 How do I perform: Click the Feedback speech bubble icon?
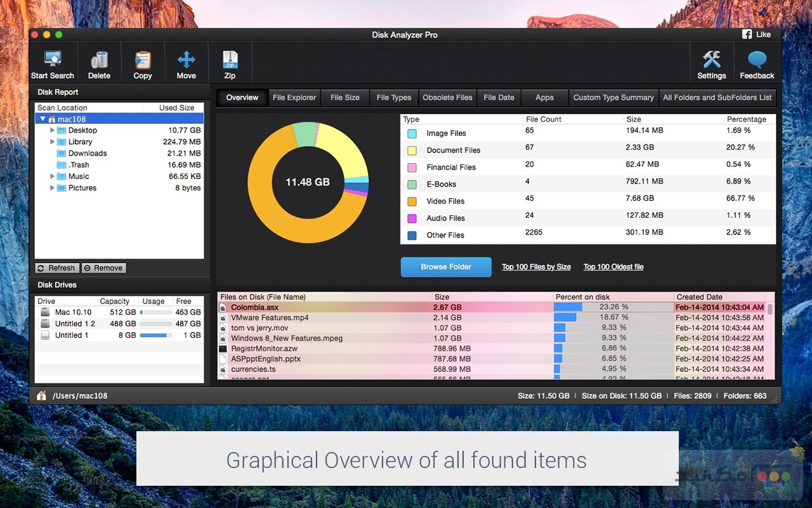(x=756, y=62)
